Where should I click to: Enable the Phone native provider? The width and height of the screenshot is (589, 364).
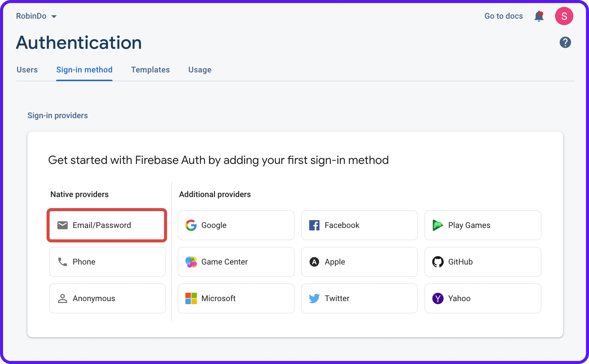click(x=107, y=262)
